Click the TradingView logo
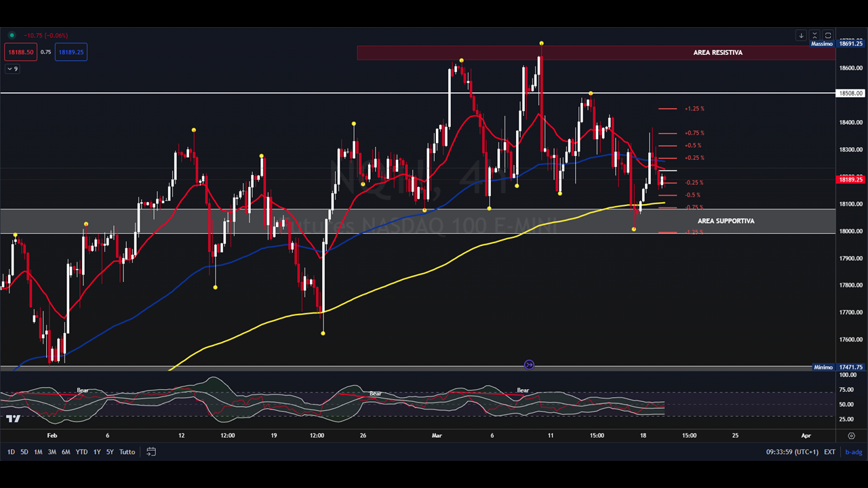Viewport: 868px width, 488px height. [x=13, y=418]
